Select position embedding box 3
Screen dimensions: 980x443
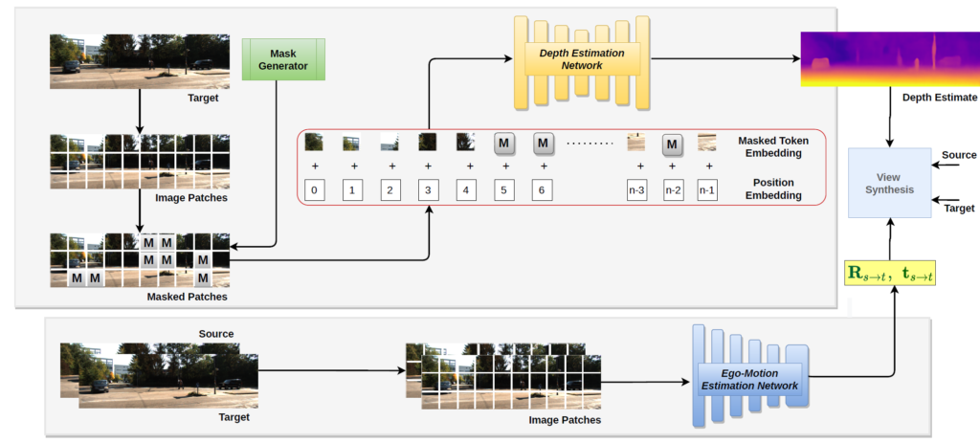click(x=428, y=190)
